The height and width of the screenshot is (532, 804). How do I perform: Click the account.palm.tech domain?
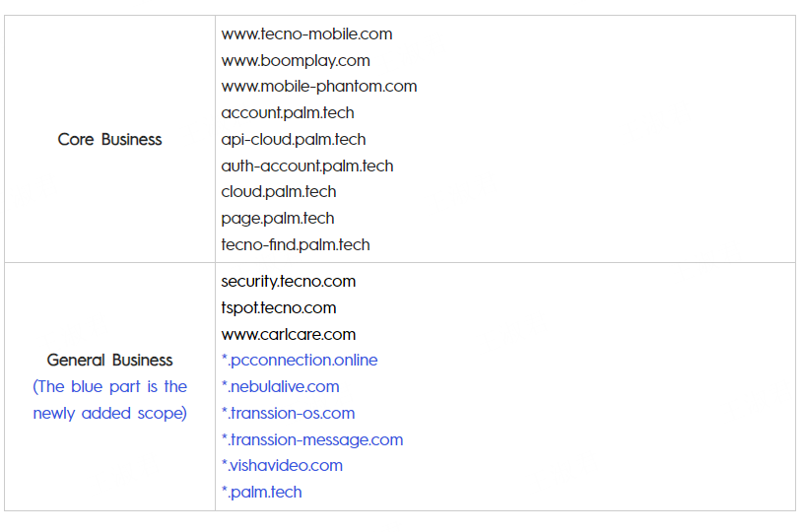(x=288, y=112)
